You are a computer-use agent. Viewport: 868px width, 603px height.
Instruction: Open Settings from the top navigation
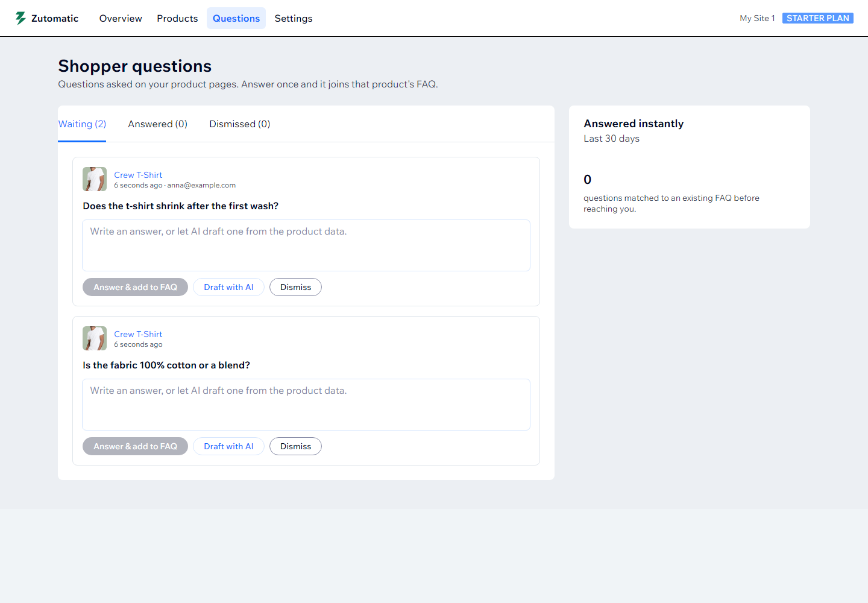(x=294, y=18)
